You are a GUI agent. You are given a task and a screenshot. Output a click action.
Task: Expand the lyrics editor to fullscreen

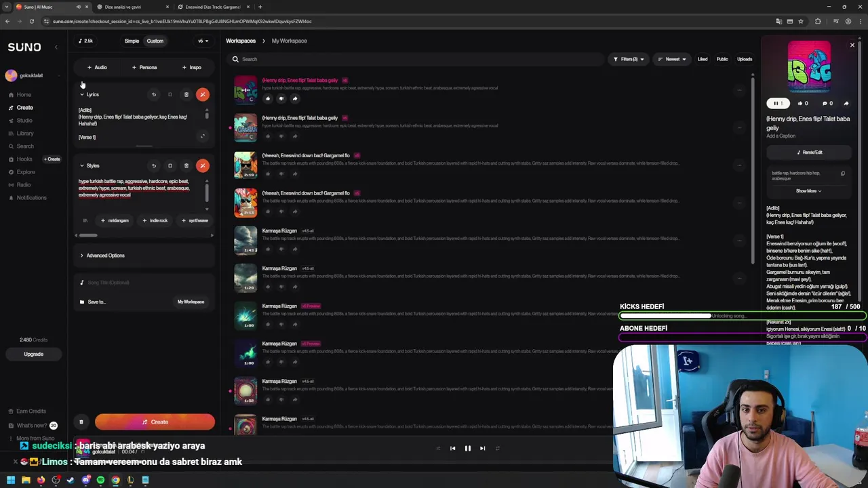[202, 136]
